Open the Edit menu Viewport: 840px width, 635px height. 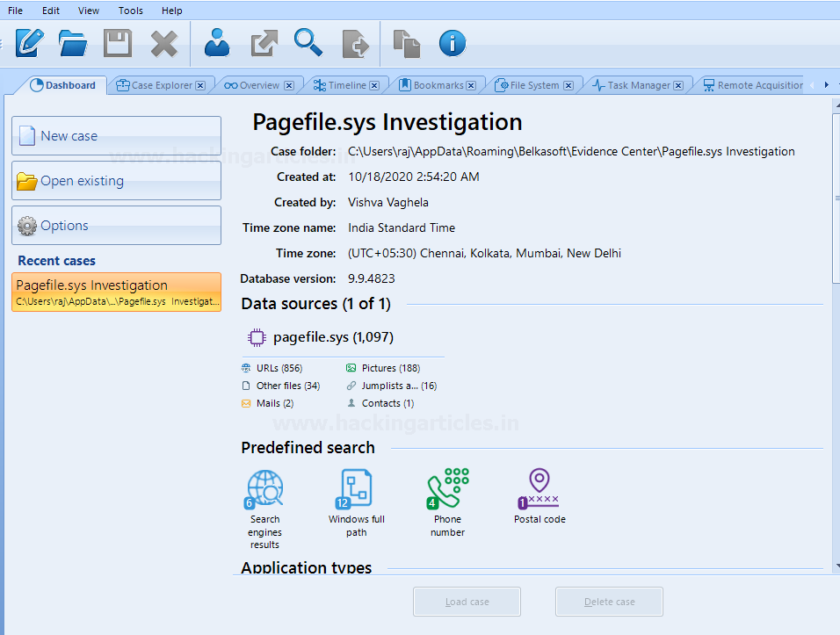coord(51,11)
